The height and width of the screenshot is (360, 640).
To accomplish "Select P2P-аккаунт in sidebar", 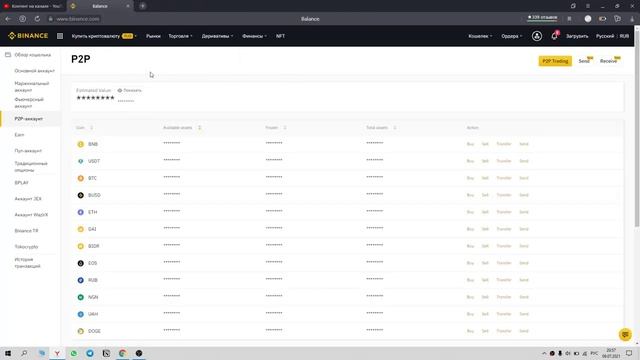I will click(29, 119).
